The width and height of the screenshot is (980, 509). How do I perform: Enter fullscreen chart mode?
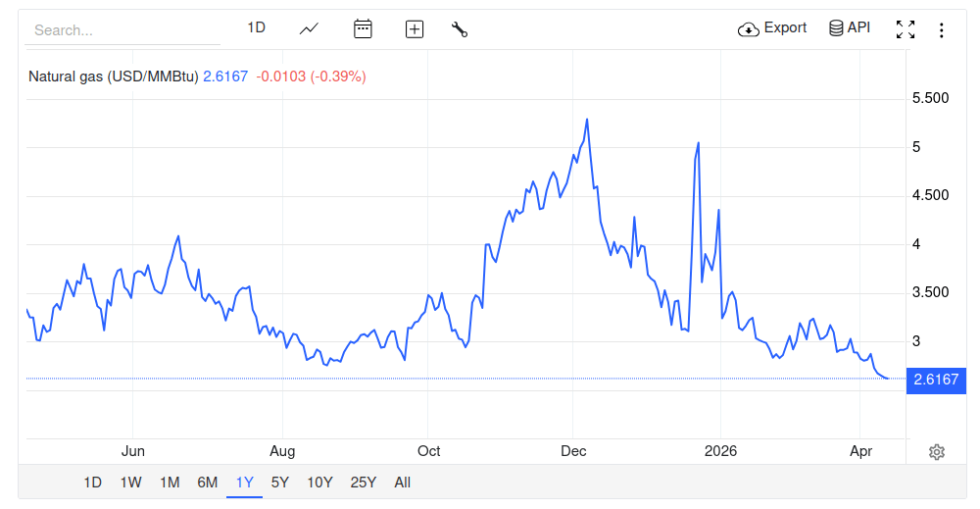click(x=906, y=29)
